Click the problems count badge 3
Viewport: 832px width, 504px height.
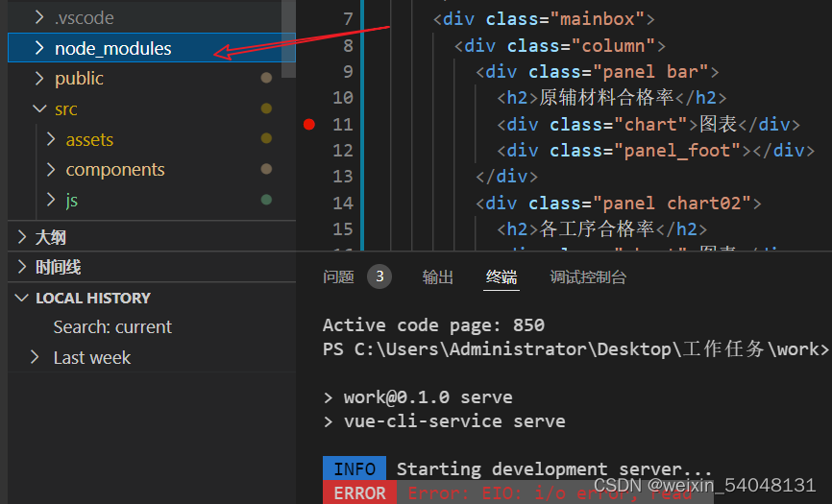379,276
